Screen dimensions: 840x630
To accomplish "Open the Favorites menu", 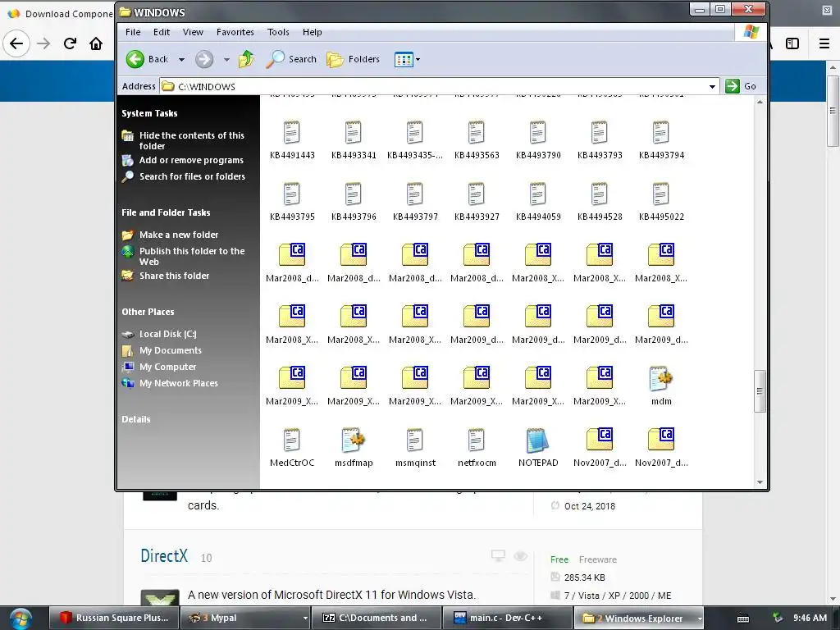I will coord(235,32).
